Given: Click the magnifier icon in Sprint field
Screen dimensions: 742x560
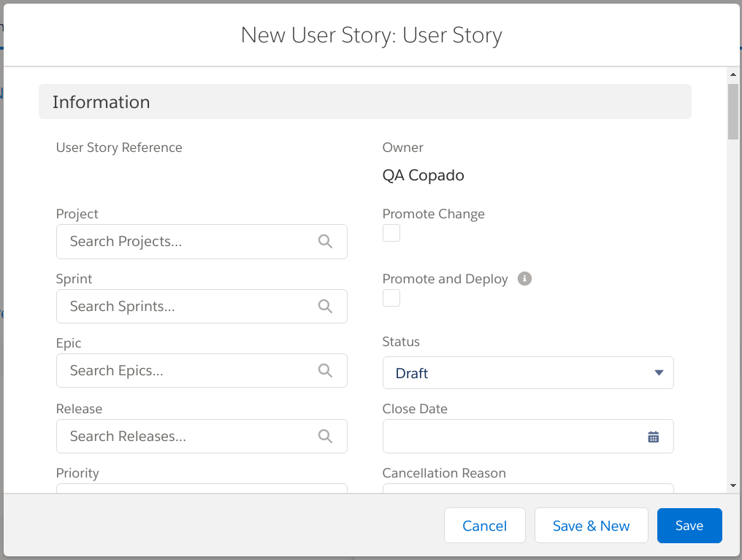Looking at the screenshot, I should tap(325, 307).
